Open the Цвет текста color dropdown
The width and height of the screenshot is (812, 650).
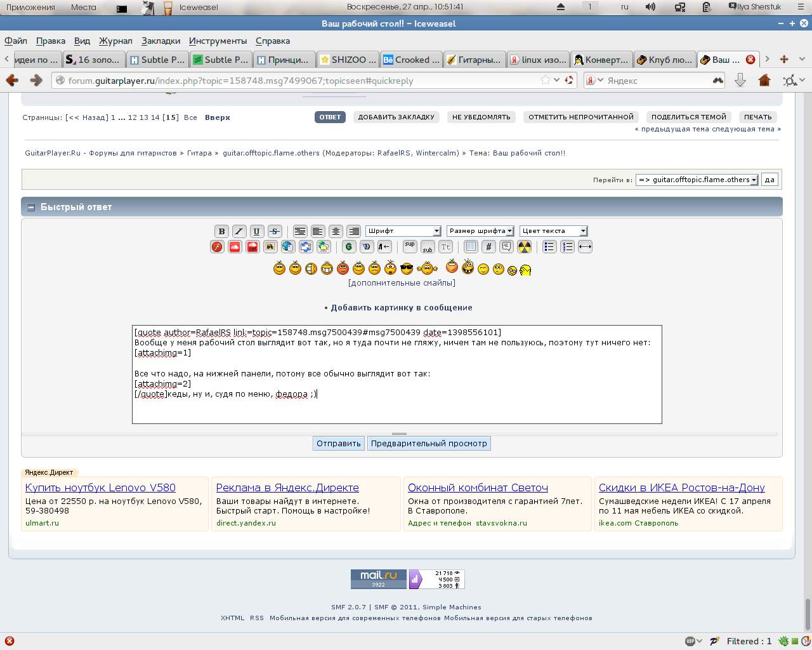pyautogui.click(x=553, y=231)
